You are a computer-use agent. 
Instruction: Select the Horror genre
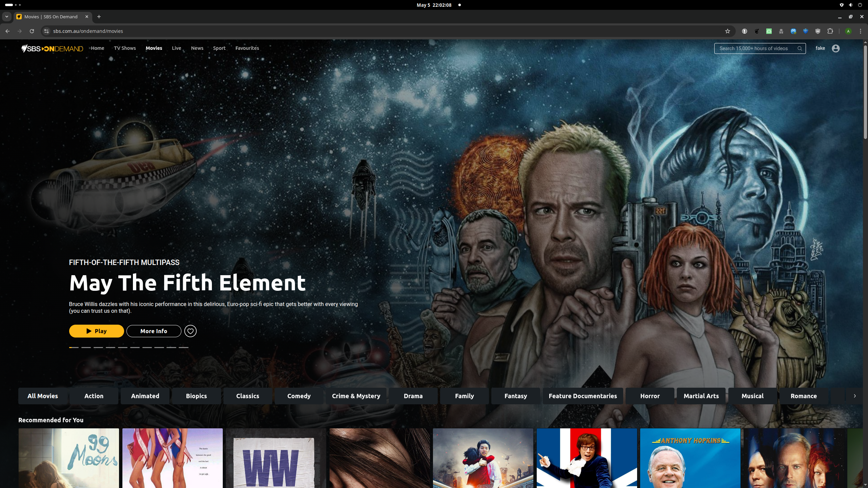(650, 396)
